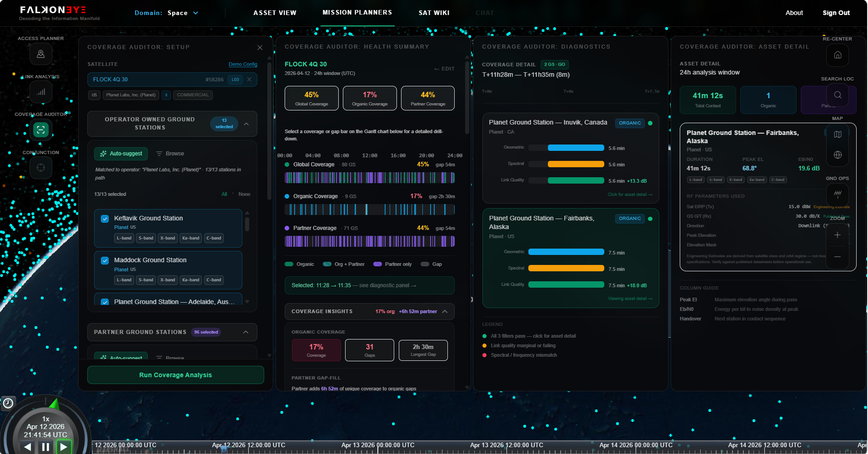Screen dimensions: 868x454
Task: Click the Partner Coverage Gantt bar
Action: pyautogui.click(x=370, y=241)
